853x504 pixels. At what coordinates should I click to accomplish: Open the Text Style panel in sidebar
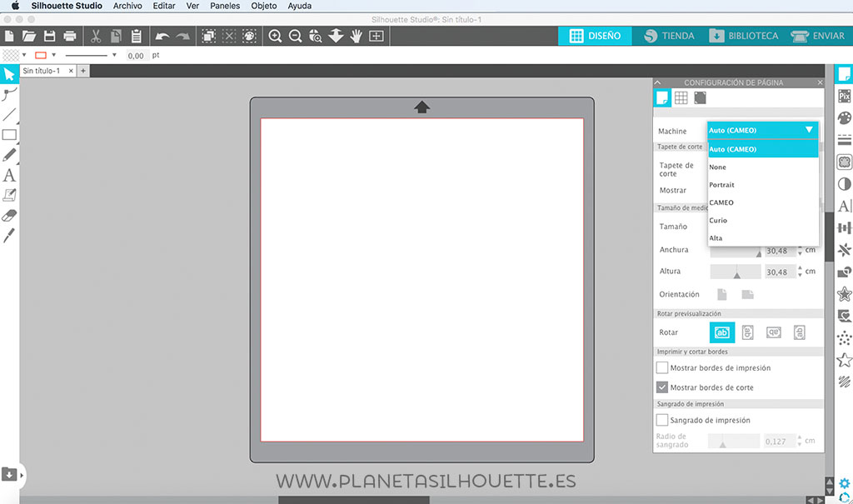[x=845, y=206]
